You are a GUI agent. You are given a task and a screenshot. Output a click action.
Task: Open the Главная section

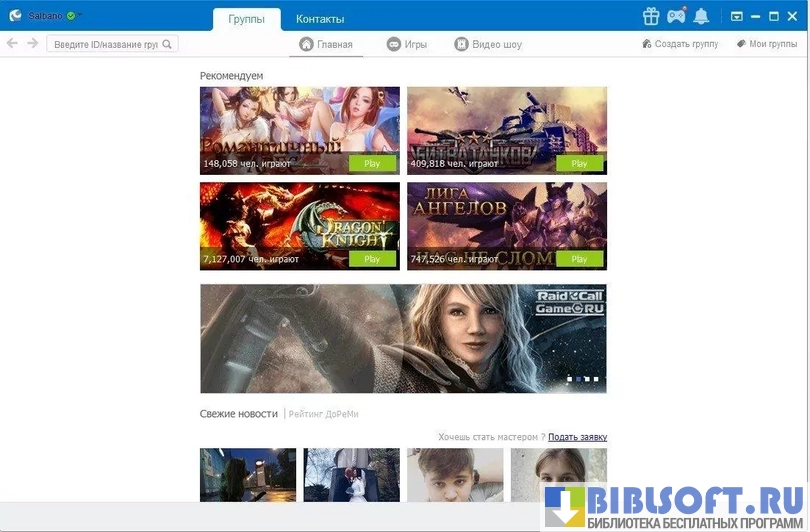click(326, 44)
